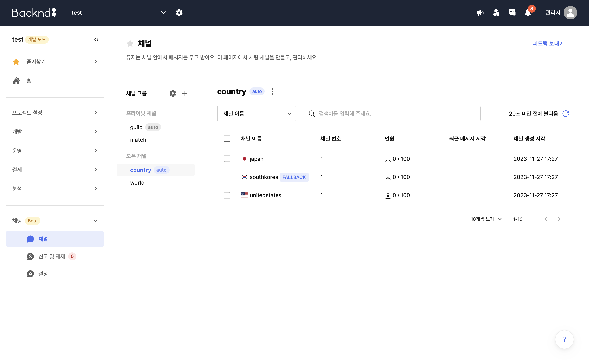Select the world open channel group
Viewport: 589px width, 364px height.
point(137,183)
